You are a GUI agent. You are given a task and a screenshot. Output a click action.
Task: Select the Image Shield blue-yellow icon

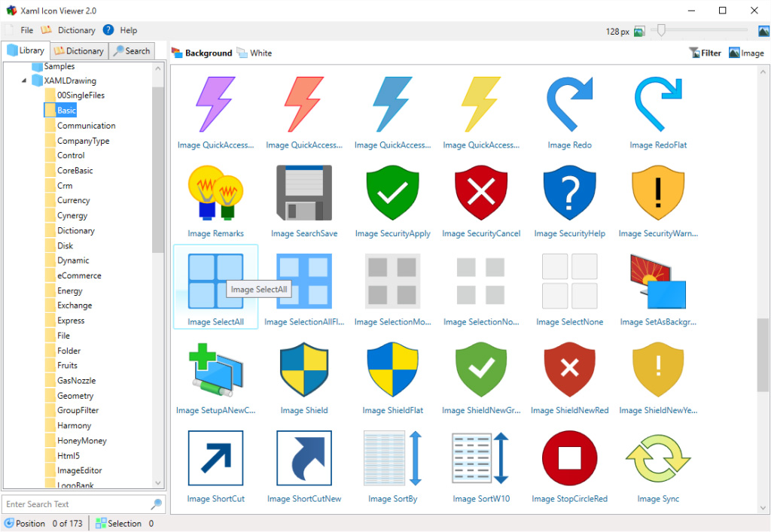[x=304, y=369]
